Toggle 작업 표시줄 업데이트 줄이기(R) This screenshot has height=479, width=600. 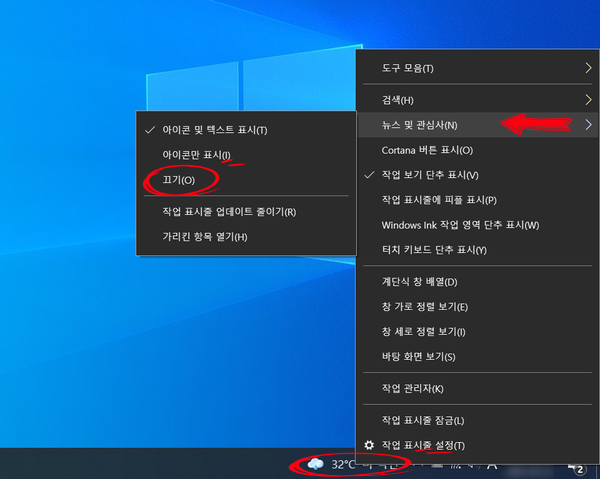pos(246,212)
